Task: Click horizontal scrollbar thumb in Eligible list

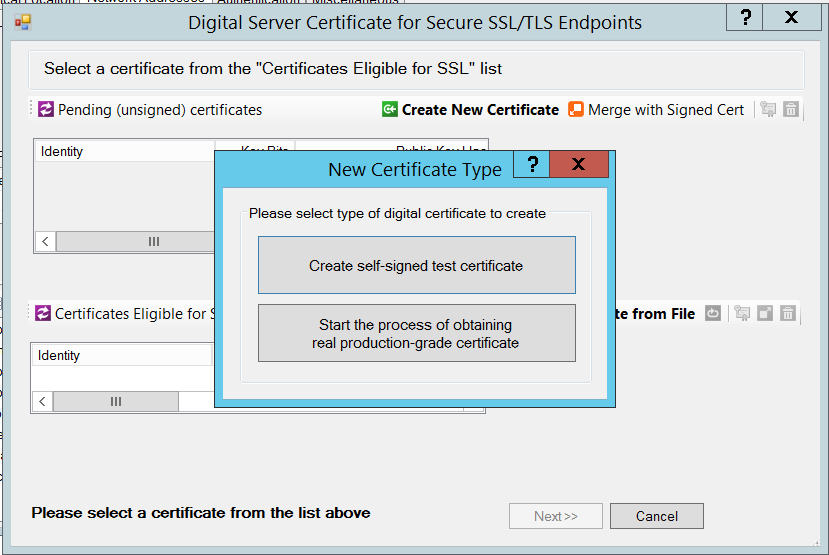Action: [116, 401]
